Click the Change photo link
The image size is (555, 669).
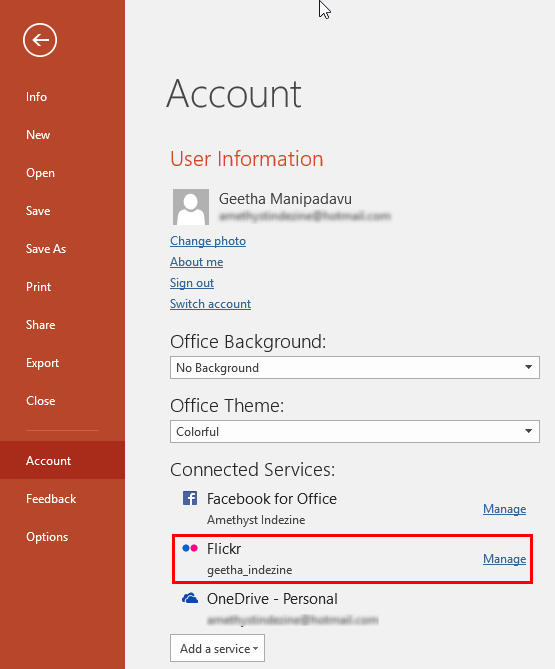tap(208, 241)
